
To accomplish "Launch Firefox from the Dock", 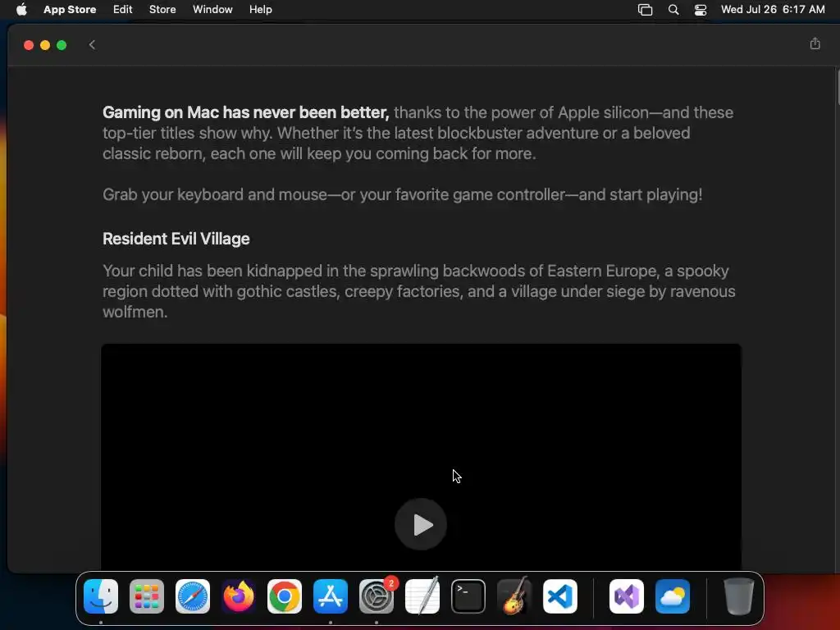I will (239, 596).
